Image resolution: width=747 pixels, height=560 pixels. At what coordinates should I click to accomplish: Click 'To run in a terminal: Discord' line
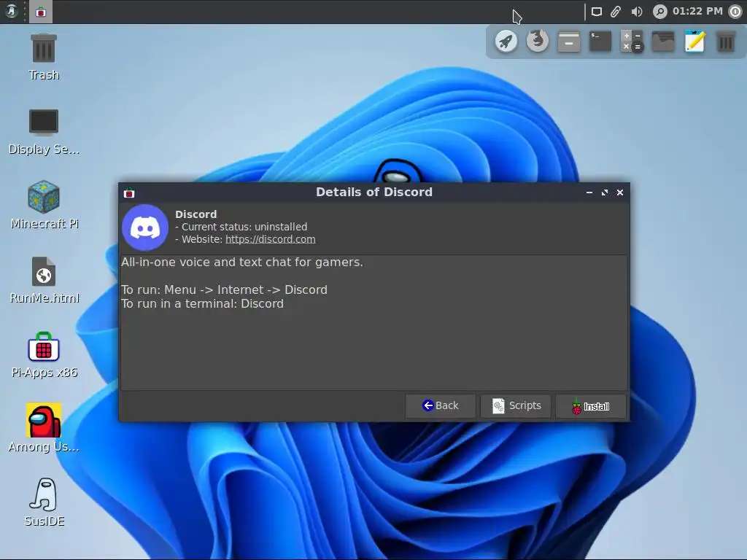pyautogui.click(x=202, y=304)
